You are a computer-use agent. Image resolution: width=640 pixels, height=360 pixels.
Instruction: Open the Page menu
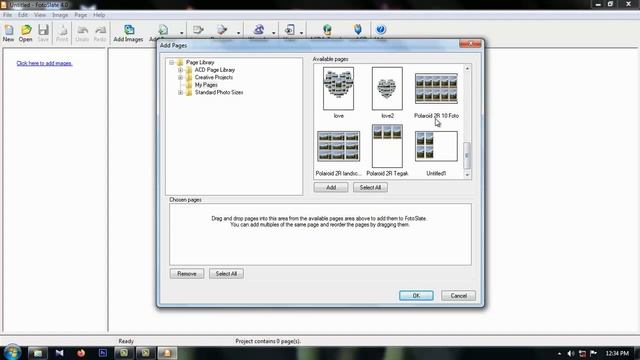(x=81, y=15)
